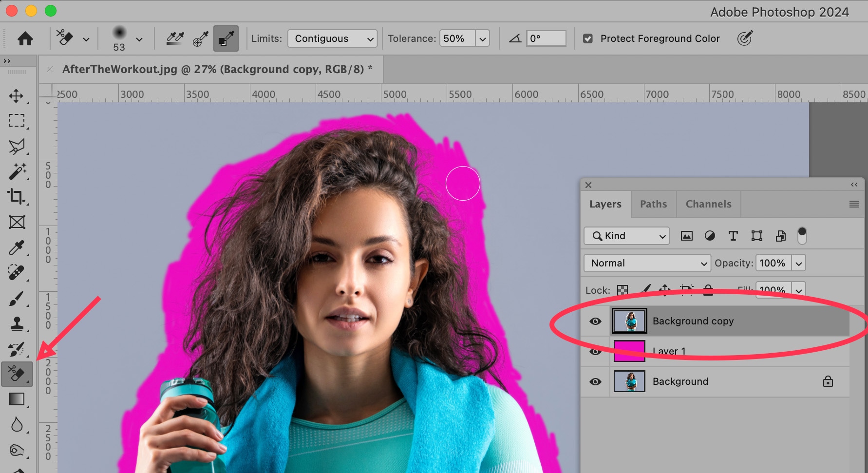Select the Rectangular Marquee tool
Screen dimensions: 868x473
[16, 120]
